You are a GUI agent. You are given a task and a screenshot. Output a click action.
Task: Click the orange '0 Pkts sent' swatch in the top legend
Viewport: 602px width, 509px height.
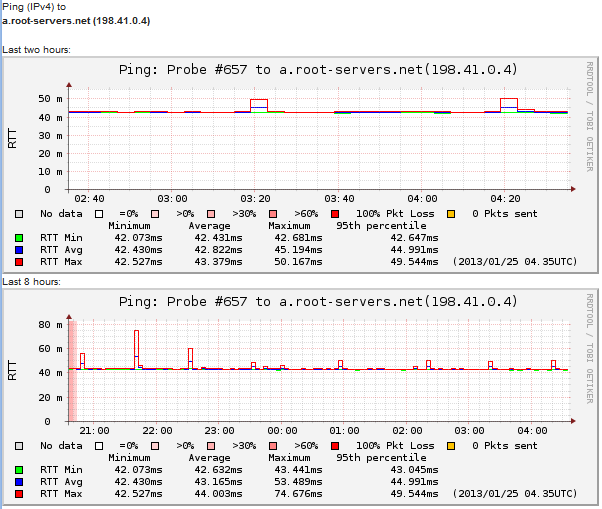pos(450,214)
